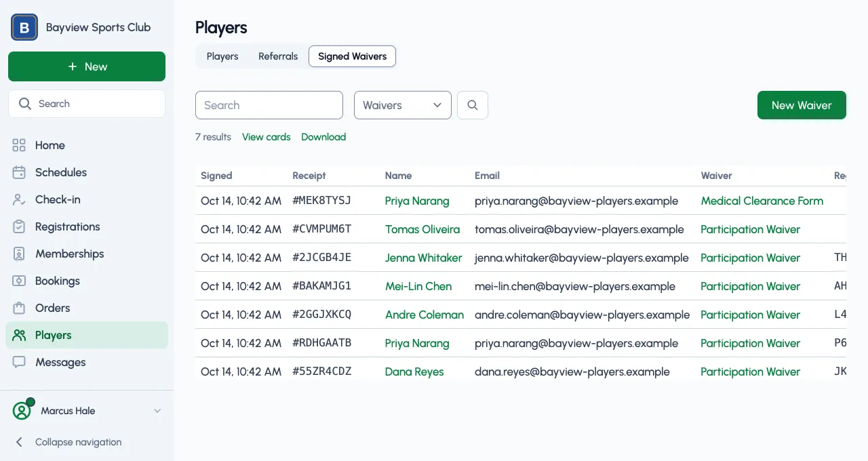
Task: Click the Bayview Sports Club logo icon
Action: tap(24, 27)
